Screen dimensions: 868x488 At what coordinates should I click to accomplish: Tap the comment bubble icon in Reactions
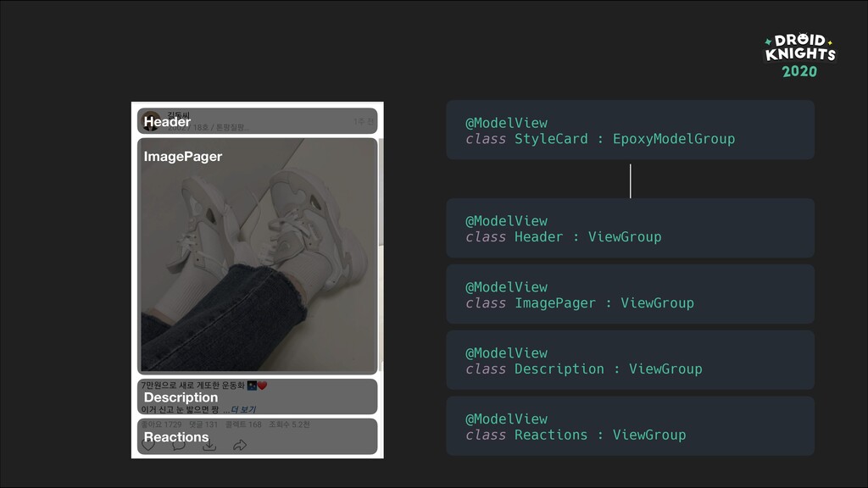(x=179, y=445)
